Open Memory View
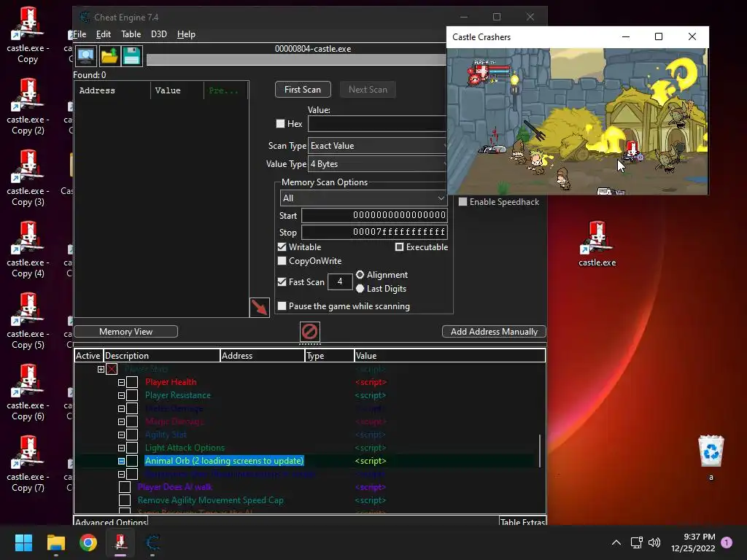Screen dimensions: 747x560 125,332
